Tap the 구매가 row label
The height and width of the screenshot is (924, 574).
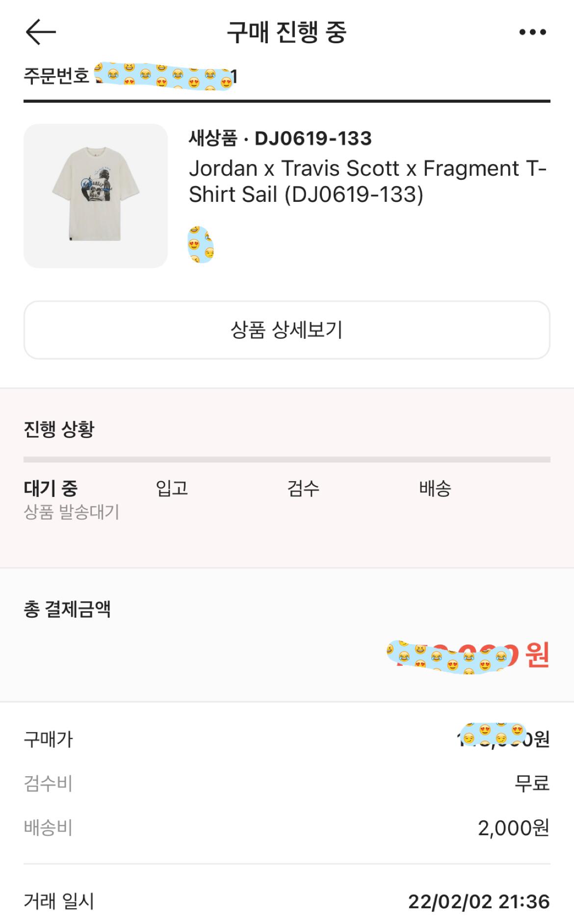coord(48,739)
